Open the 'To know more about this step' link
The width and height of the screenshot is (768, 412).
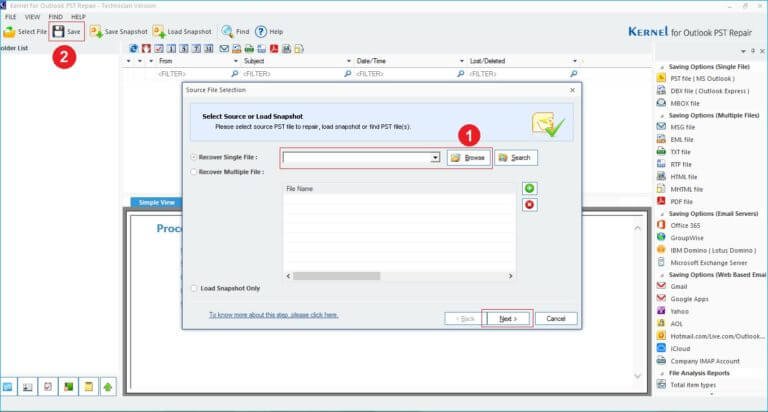point(273,315)
